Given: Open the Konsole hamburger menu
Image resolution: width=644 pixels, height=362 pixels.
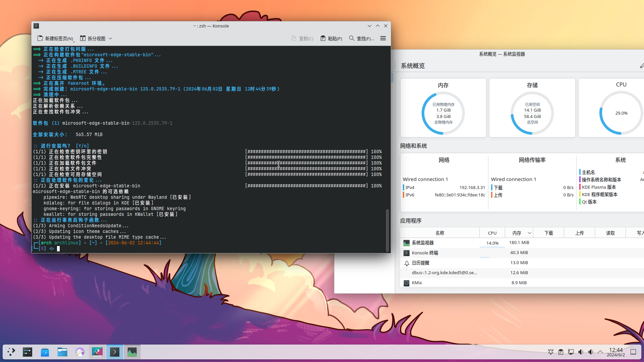Looking at the screenshot, I should [x=383, y=39].
